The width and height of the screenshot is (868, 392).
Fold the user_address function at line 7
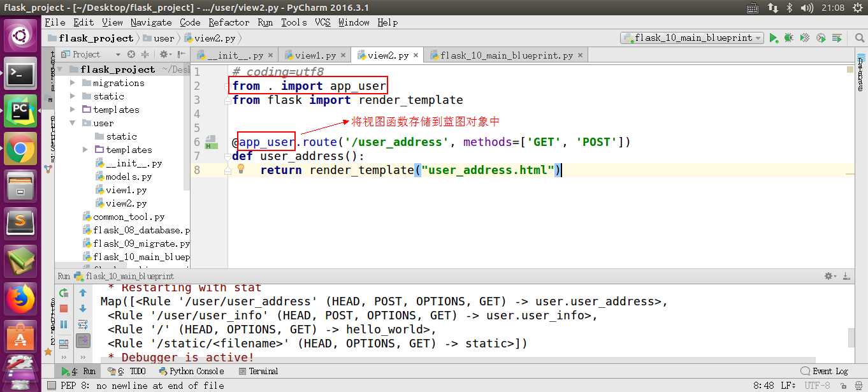pyautogui.click(x=228, y=156)
